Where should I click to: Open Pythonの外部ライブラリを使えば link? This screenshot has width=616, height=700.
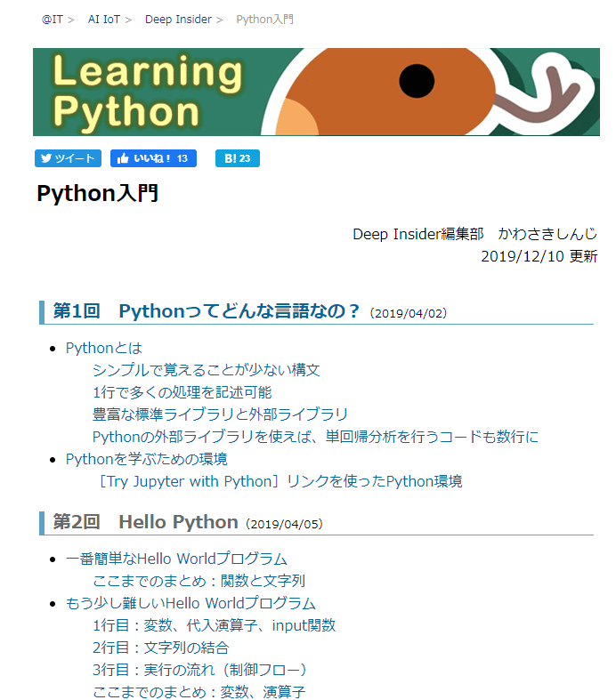pos(315,437)
